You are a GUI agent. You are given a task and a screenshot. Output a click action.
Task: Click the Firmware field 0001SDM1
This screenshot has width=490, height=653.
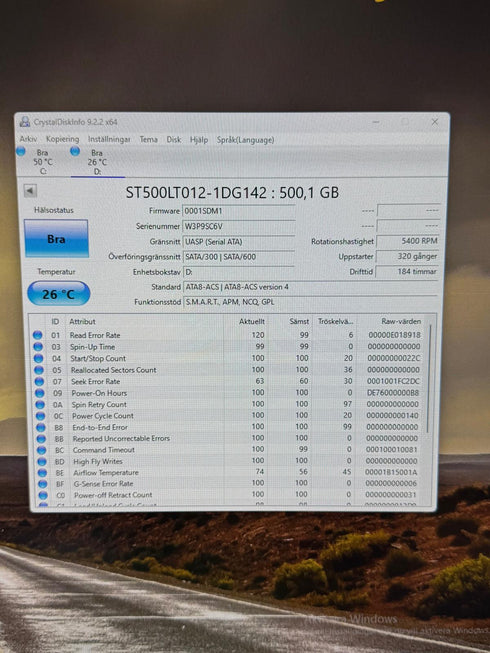point(239,211)
